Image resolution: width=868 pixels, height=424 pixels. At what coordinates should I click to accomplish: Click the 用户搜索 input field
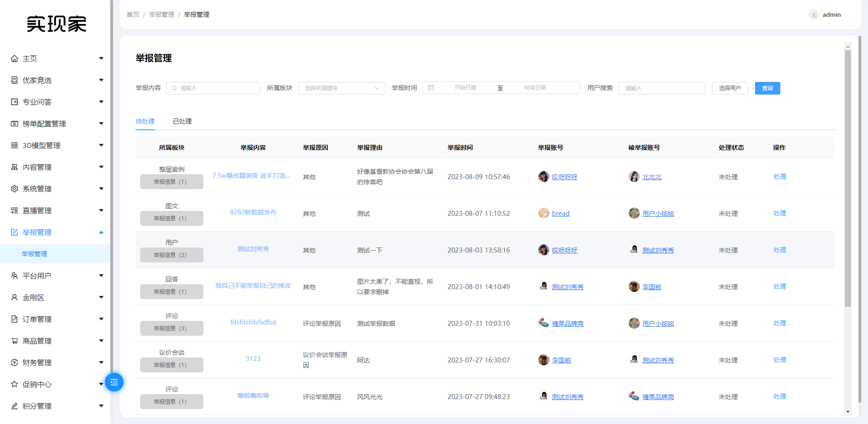[x=661, y=88]
